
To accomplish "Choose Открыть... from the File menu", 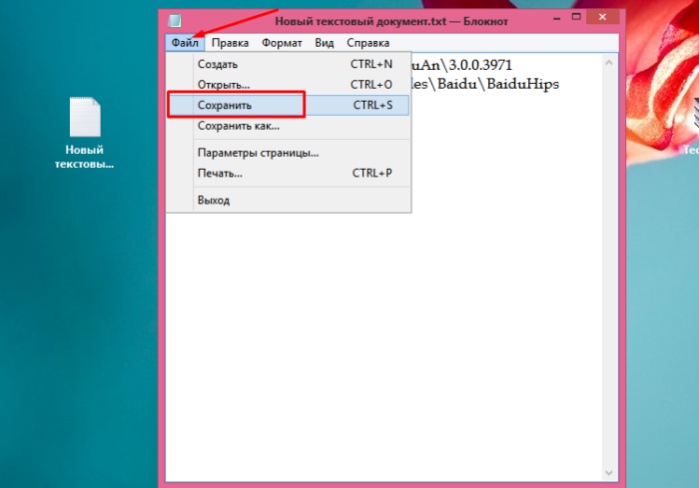I will [288, 85].
